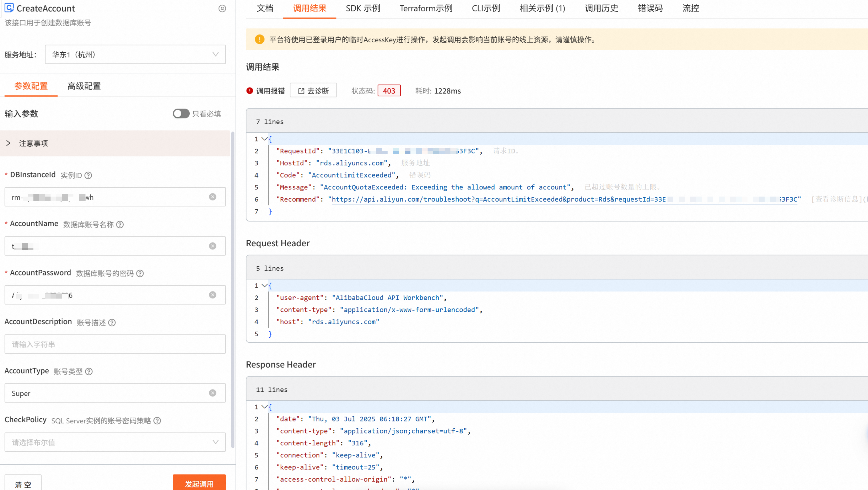Click the "AccountLimitExceeded" code value
This screenshot has width=868, height=490.
pos(351,175)
